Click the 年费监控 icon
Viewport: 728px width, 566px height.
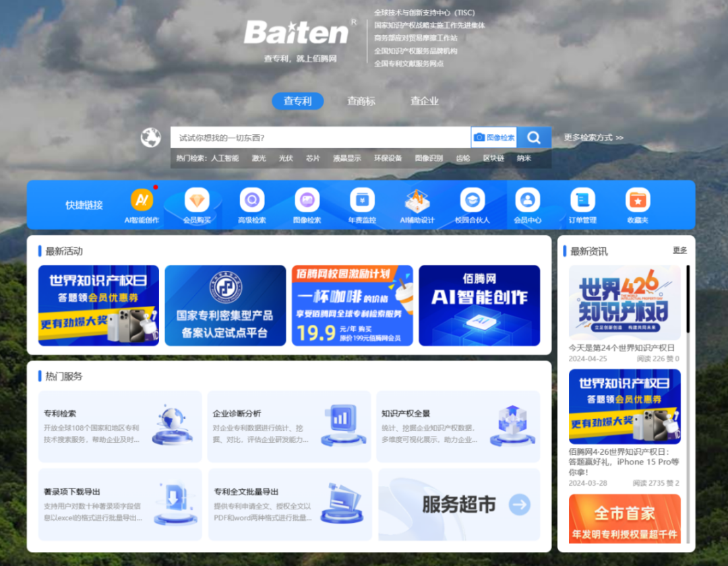coord(362,200)
